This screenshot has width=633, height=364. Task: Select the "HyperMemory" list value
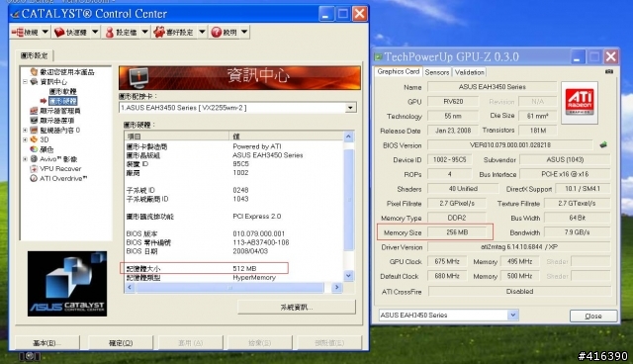tap(254, 278)
